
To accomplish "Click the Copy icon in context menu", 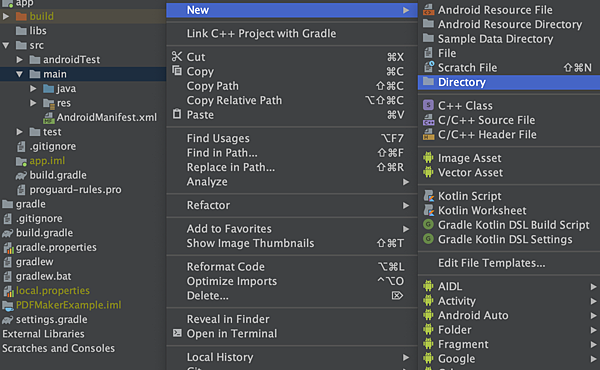I will coord(177,70).
